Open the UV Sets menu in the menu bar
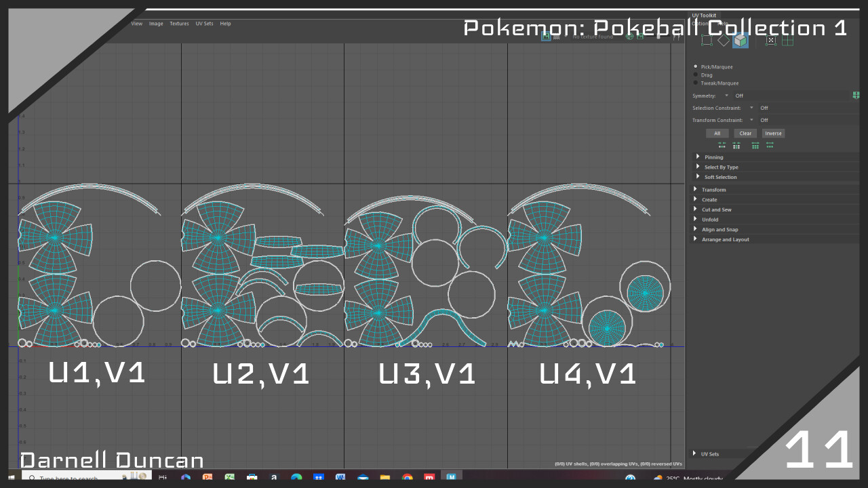Viewport: 868px width, 488px height. pos(204,23)
